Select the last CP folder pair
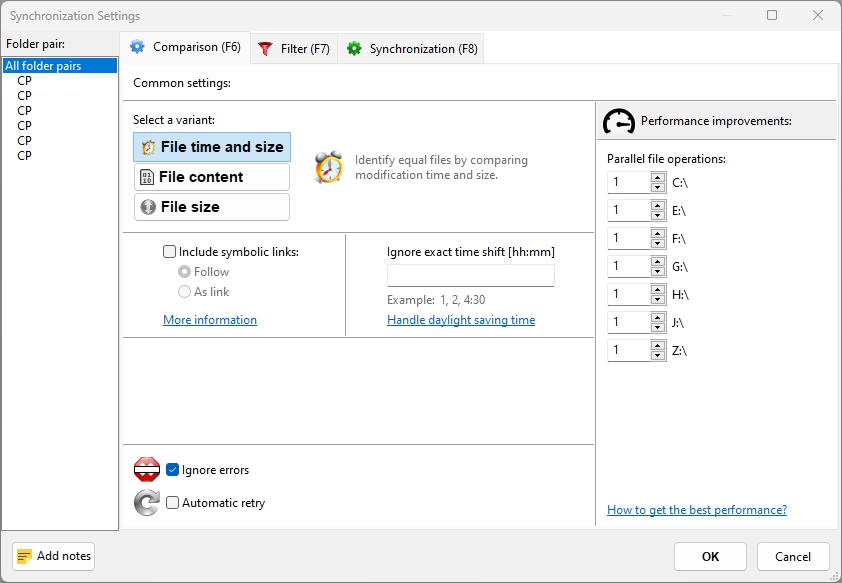Viewport: 842px width, 583px height. [24, 156]
